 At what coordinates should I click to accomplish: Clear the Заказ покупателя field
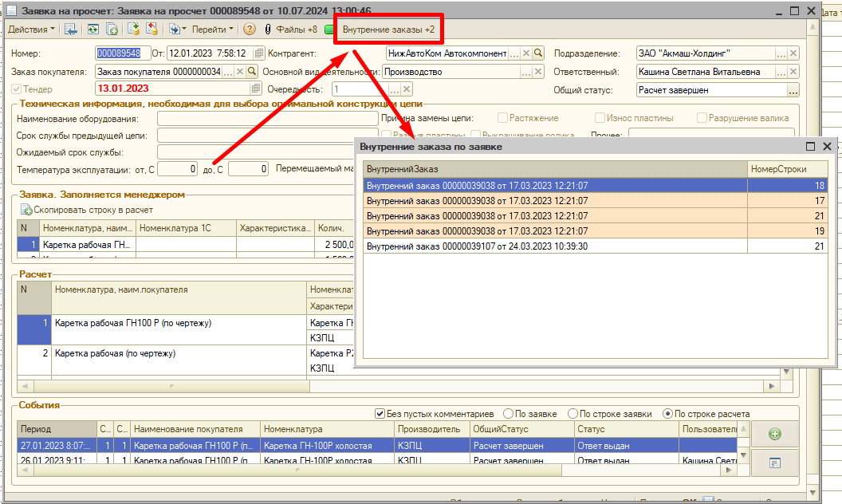pos(240,72)
